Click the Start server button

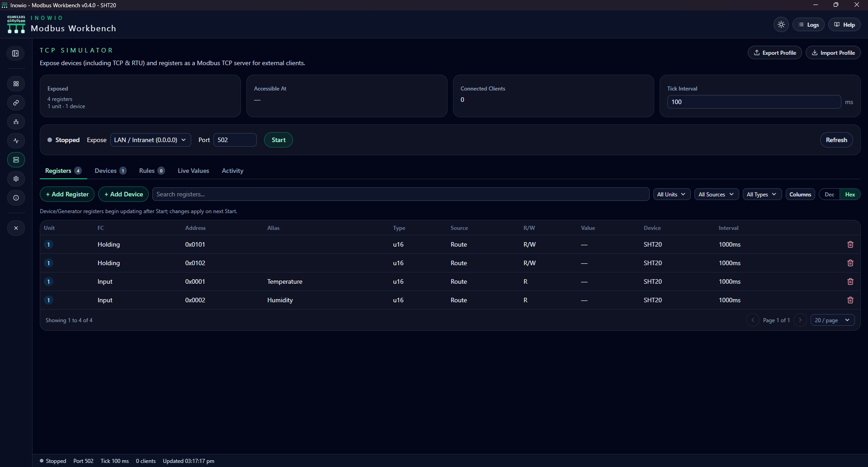[278, 140]
